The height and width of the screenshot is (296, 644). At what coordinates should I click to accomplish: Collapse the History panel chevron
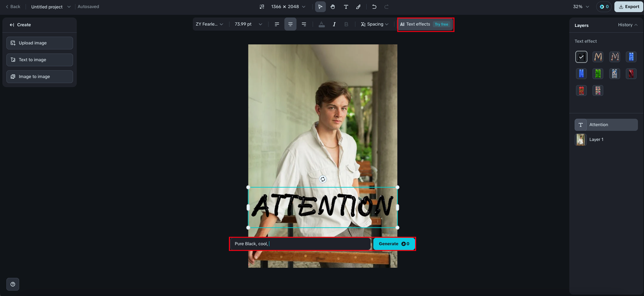[x=636, y=25]
